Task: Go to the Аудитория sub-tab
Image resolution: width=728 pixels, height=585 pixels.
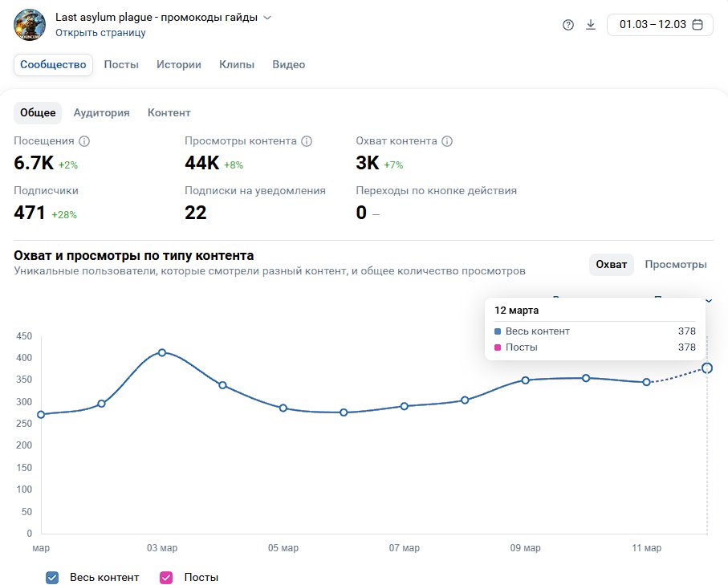Action: 101,113
